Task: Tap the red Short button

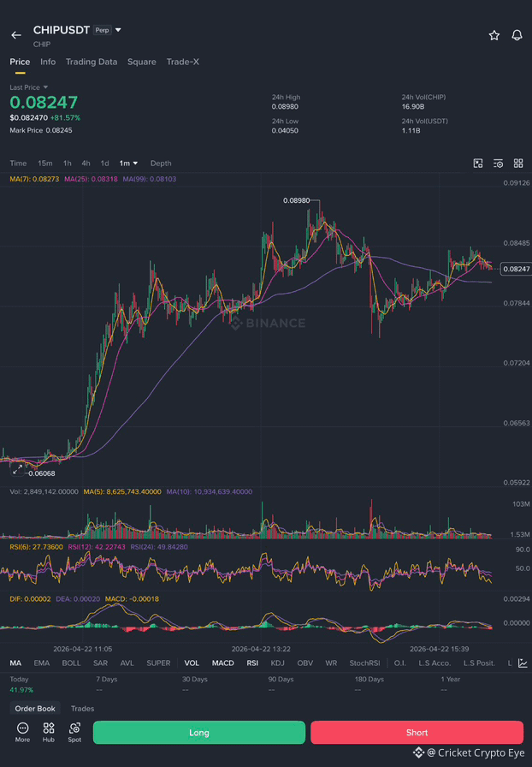Action: click(417, 732)
